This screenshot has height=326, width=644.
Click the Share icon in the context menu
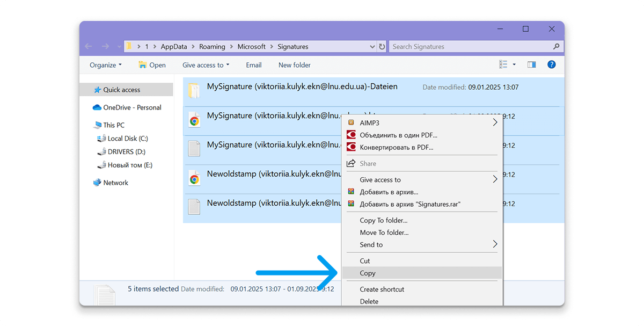[352, 163]
